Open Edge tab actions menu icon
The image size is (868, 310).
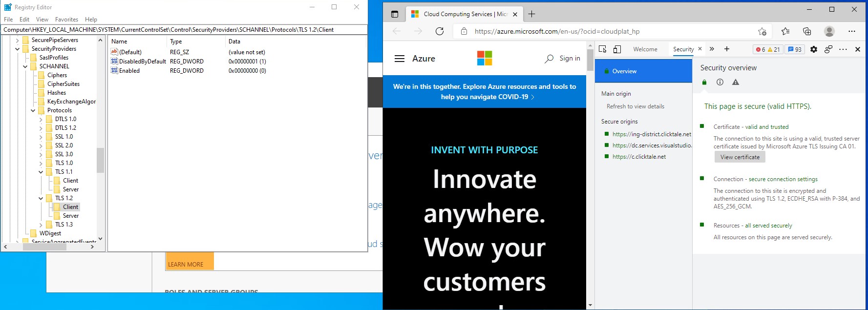[395, 14]
